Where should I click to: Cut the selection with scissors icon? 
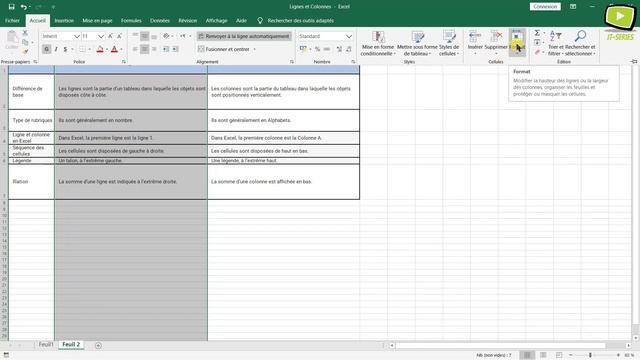25,33
